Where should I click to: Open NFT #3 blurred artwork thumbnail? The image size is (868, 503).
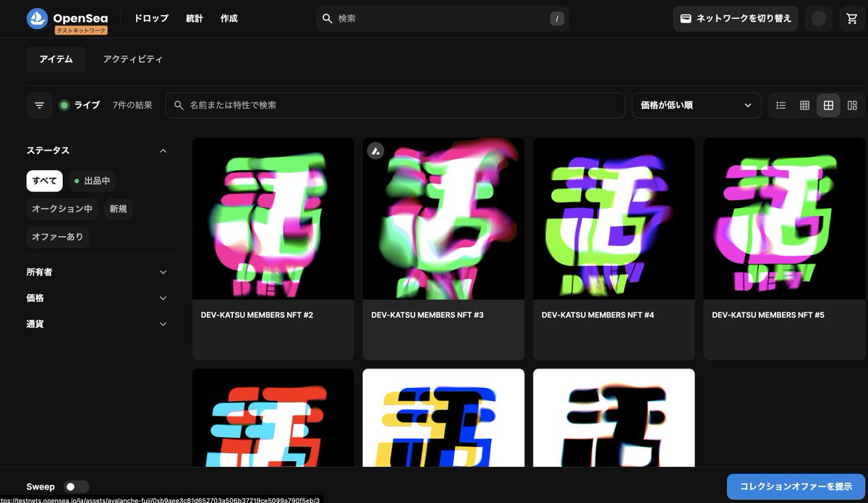(x=443, y=219)
